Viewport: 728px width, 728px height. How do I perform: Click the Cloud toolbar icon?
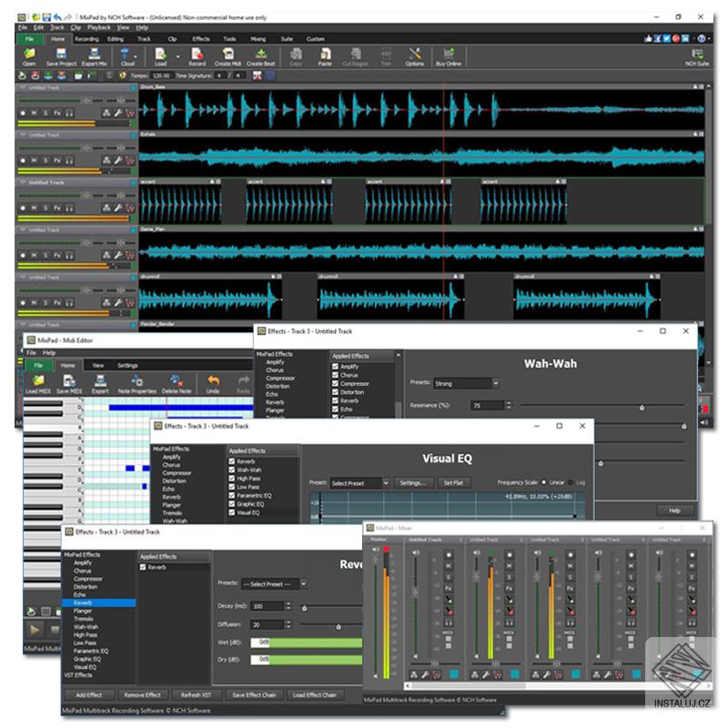127,55
